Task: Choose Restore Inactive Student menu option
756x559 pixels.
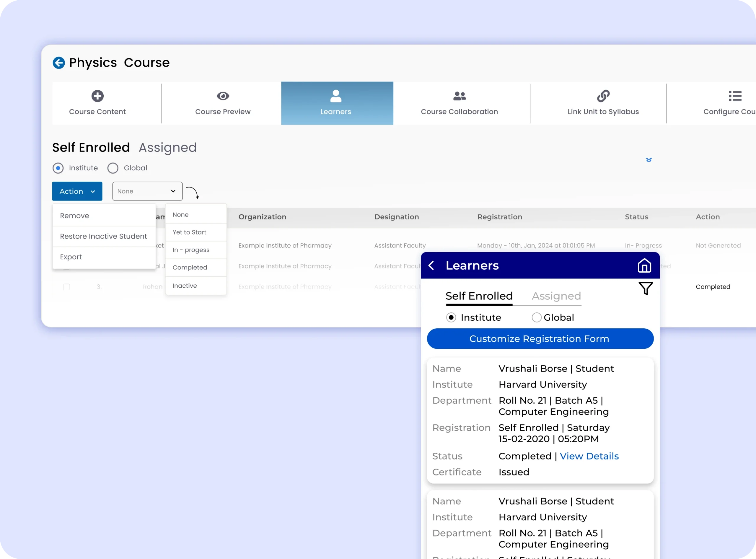Action: click(103, 236)
